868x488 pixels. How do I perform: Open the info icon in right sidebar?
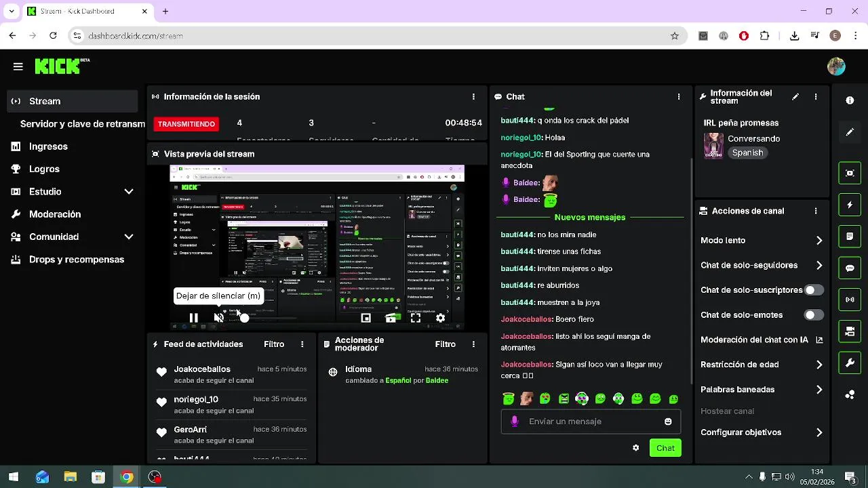pos(850,100)
